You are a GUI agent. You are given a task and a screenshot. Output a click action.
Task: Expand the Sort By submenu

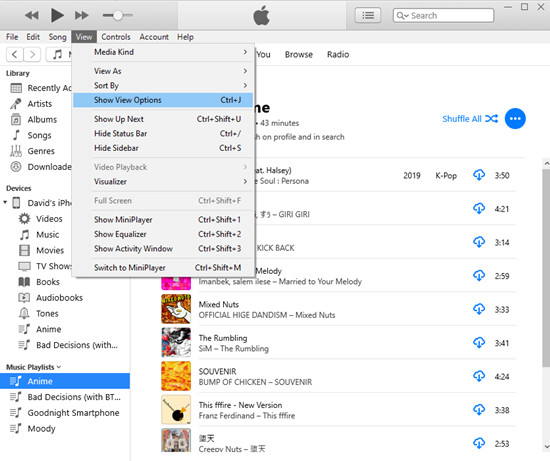tap(163, 86)
